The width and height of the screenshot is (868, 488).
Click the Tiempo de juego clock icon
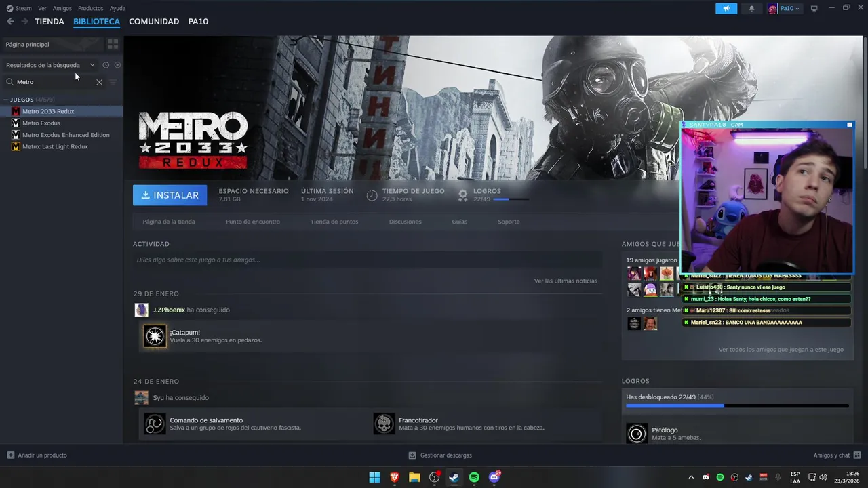coord(372,195)
